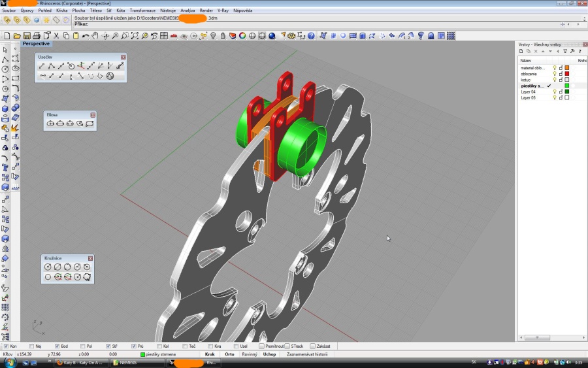
Task: Toggle the Kon osnap checkbox
Action: [6, 346]
